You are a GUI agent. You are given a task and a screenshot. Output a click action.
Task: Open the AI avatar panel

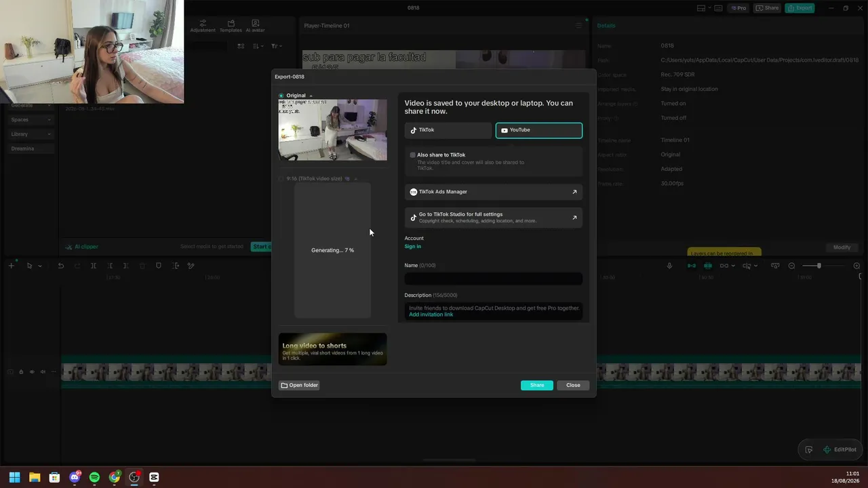point(256,26)
